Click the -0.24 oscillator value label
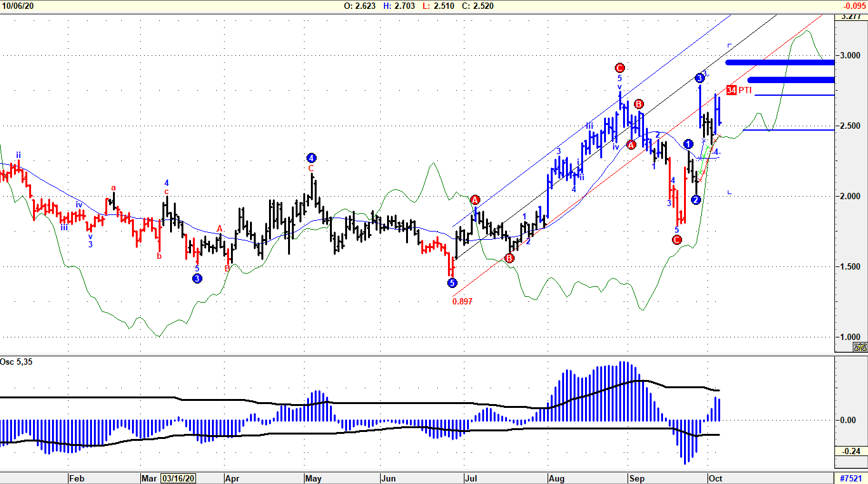The image size is (868, 484). point(850,452)
